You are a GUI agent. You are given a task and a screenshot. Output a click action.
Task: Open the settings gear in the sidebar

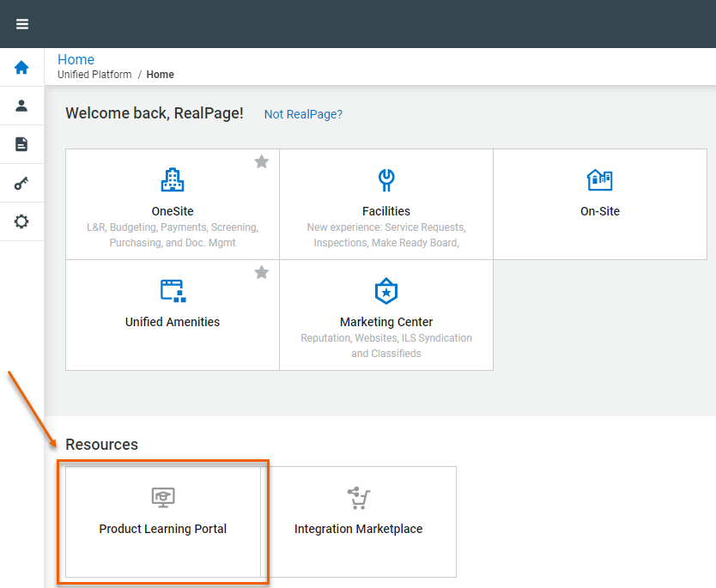(x=21, y=221)
